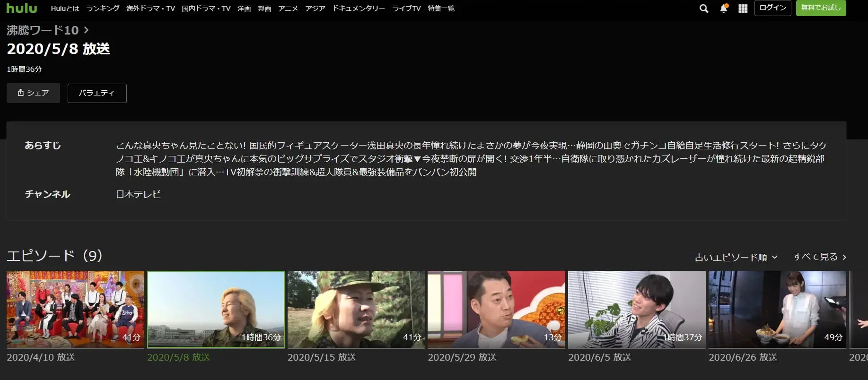Open 海外ドラマ・TV category

tap(150, 9)
